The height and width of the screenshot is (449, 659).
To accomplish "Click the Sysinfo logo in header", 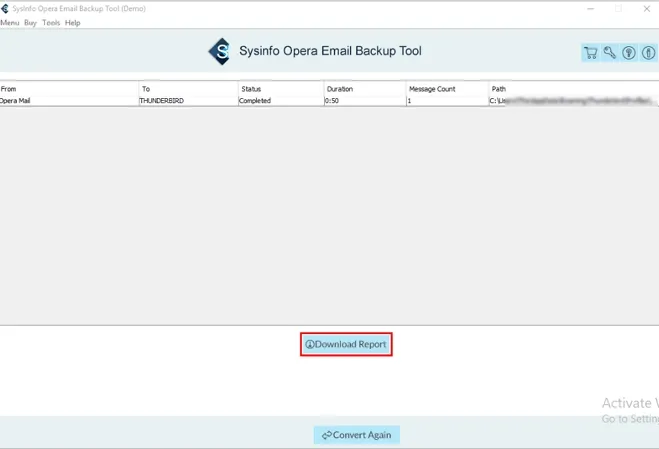I will click(x=219, y=51).
